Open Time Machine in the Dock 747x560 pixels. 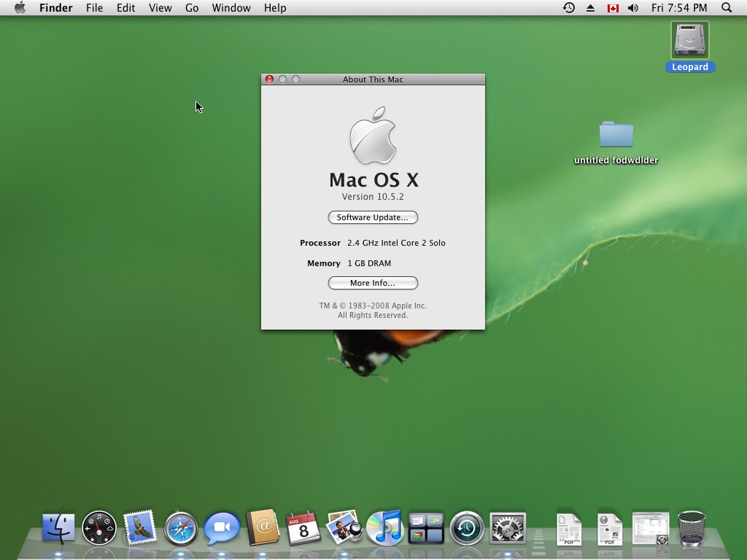click(x=467, y=528)
